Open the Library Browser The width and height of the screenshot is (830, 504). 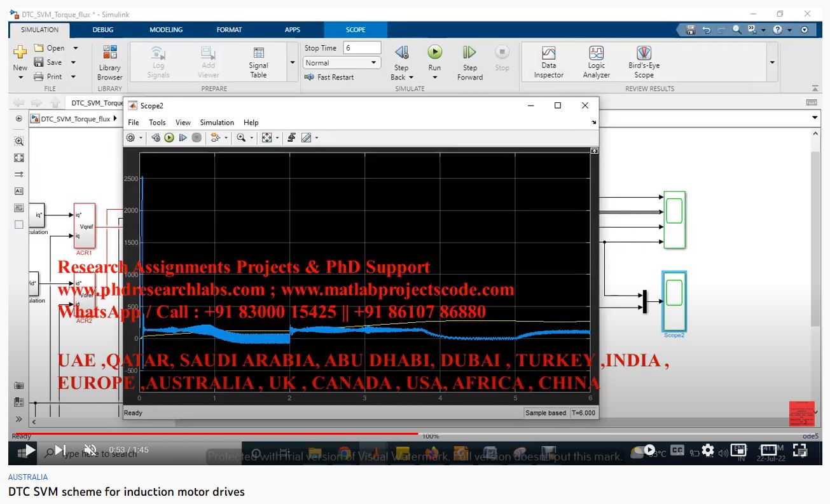[109, 62]
